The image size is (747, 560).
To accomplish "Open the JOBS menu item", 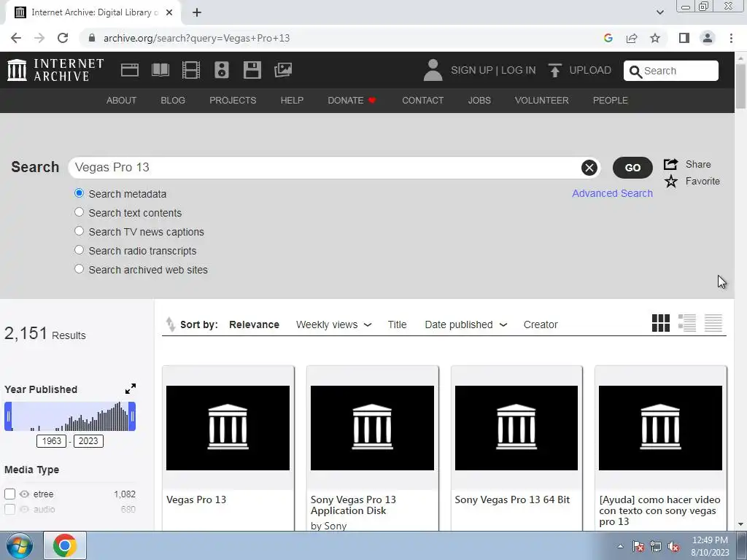I will (x=479, y=101).
